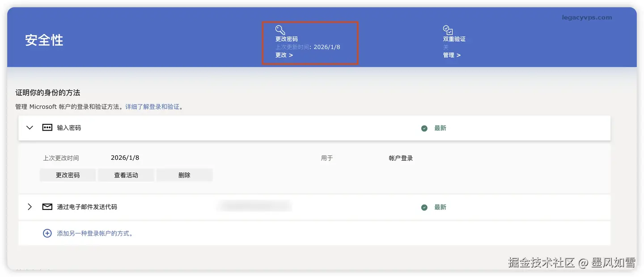Expand the 通过电子邮件发送代码 row chevron

[30, 207]
